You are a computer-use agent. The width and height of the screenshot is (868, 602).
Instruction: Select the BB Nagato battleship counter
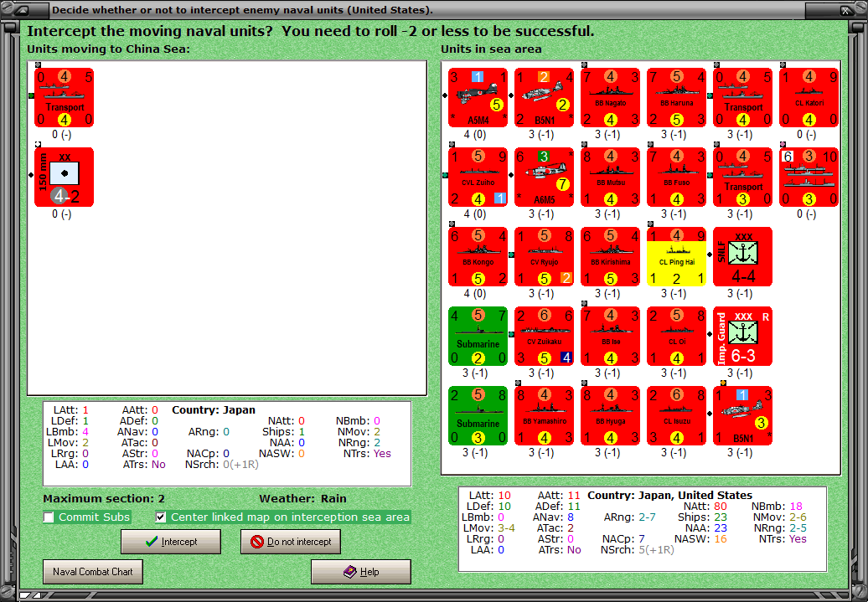pyautogui.click(x=611, y=98)
